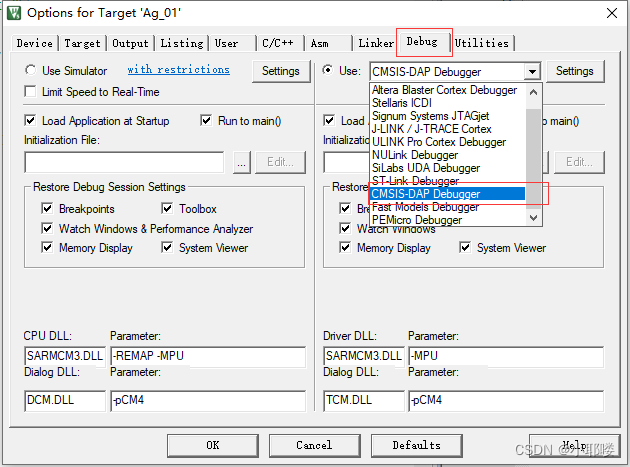630x467 pixels.
Task: Collapse the debugger dropdown with its arrow
Action: coord(532,72)
